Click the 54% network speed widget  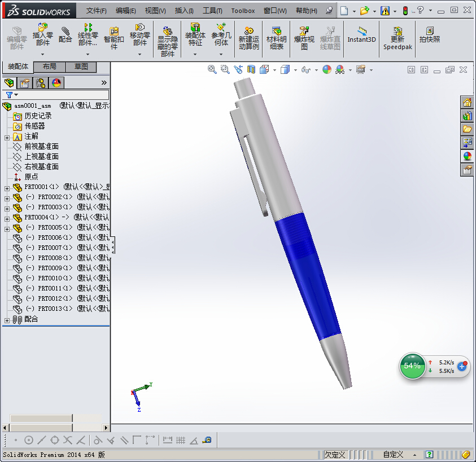pos(412,366)
